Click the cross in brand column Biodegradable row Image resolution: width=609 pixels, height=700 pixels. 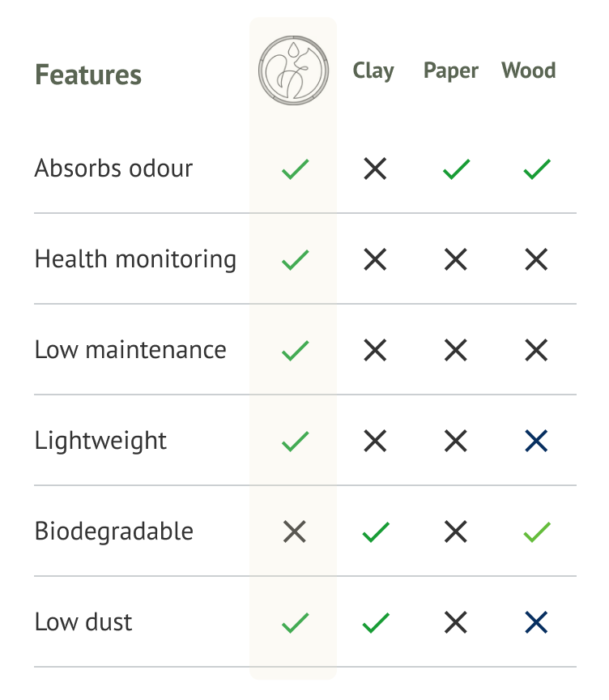click(295, 531)
